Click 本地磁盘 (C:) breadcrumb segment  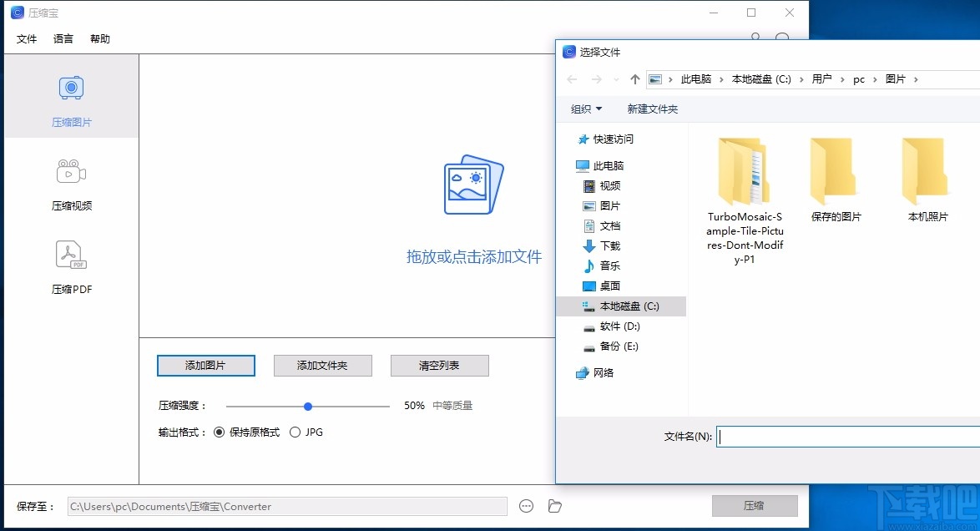(761, 79)
